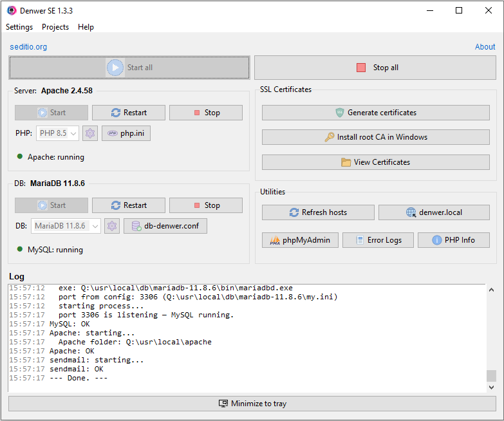This screenshot has width=504, height=421.
Task: Open the Settings menu
Action: [19, 27]
